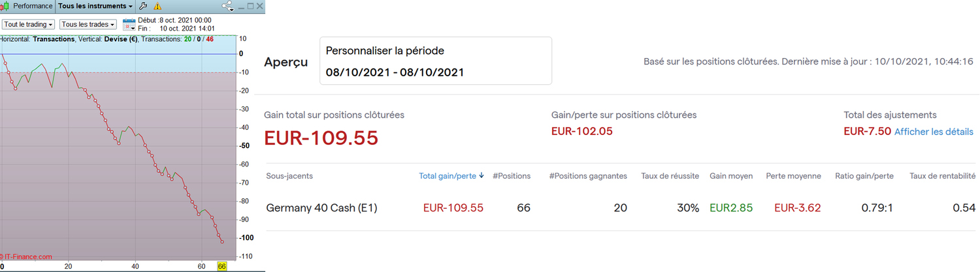Image resolution: width=980 pixels, height=272 pixels.
Task: Select the Germany 40 Cash (E1) row
Action: click(321, 208)
